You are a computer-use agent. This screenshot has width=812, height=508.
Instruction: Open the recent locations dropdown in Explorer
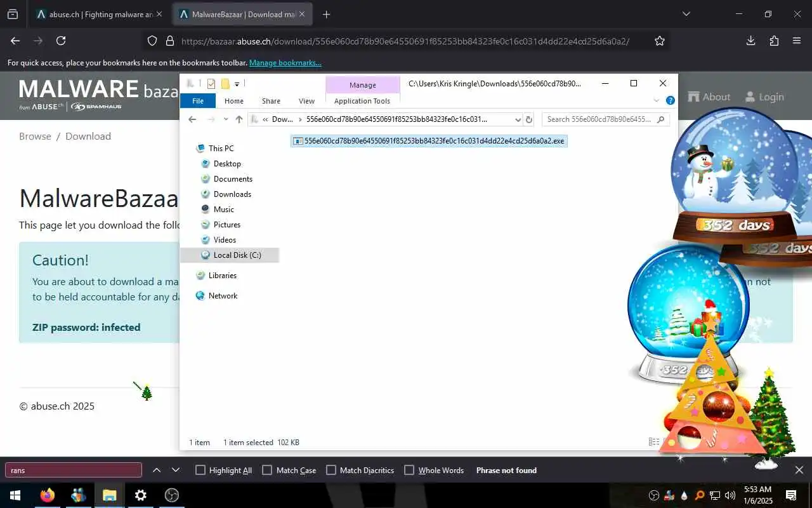[225, 119]
